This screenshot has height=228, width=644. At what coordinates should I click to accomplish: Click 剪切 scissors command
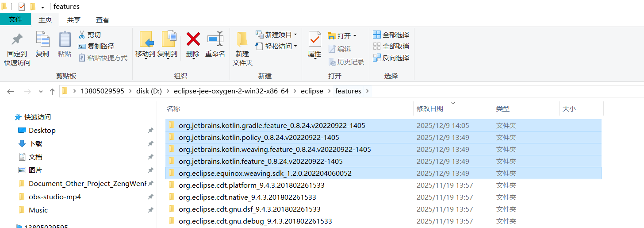(90, 35)
